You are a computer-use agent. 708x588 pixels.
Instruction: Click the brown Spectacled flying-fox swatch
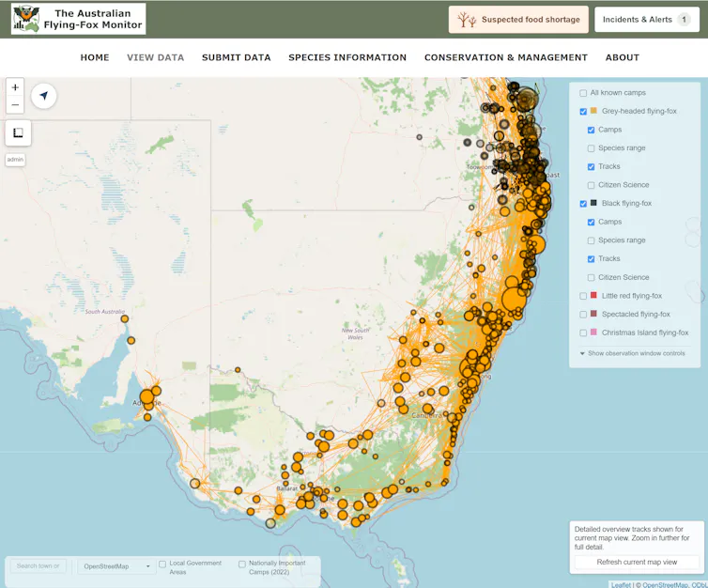tap(593, 314)
